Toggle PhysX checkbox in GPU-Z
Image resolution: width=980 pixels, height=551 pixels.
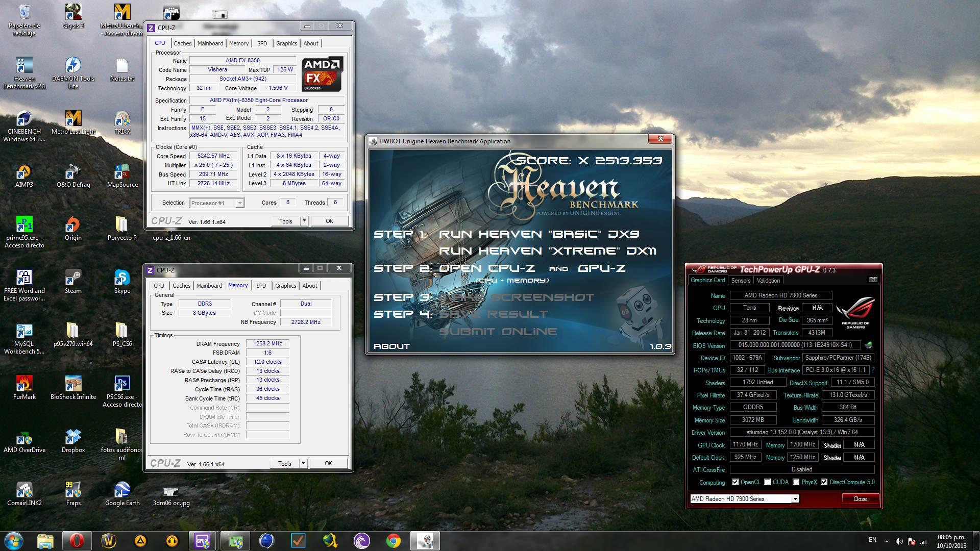796,482
